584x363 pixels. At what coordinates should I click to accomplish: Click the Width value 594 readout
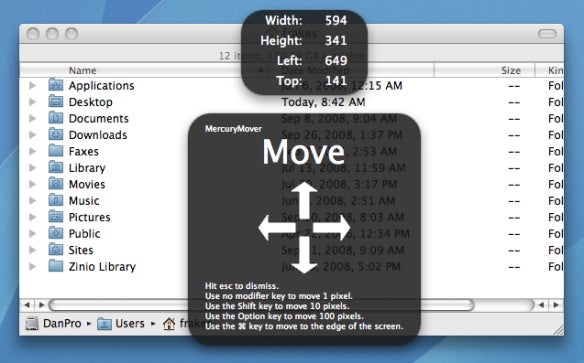click(336, 20)
